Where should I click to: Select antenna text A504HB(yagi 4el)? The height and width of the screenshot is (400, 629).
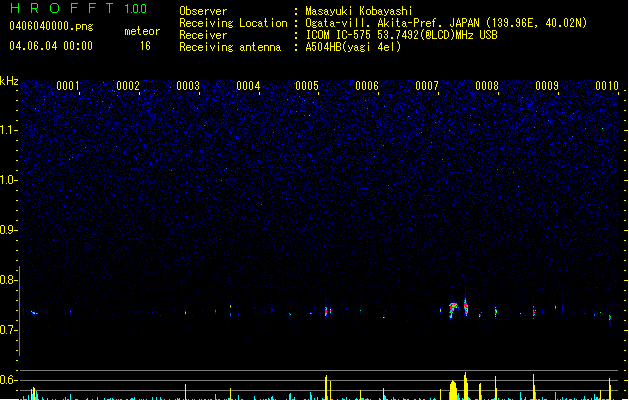pyautogui.click(x=353, y=47)
